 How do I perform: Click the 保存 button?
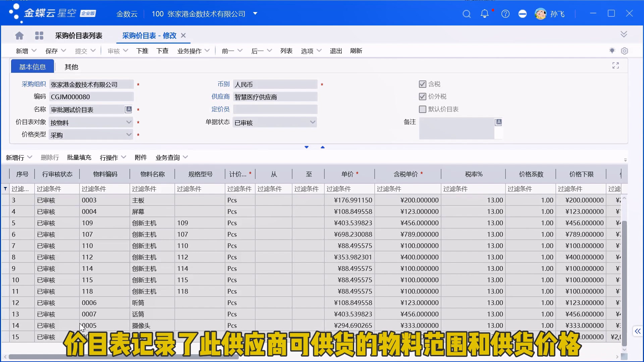click(52, 51)
